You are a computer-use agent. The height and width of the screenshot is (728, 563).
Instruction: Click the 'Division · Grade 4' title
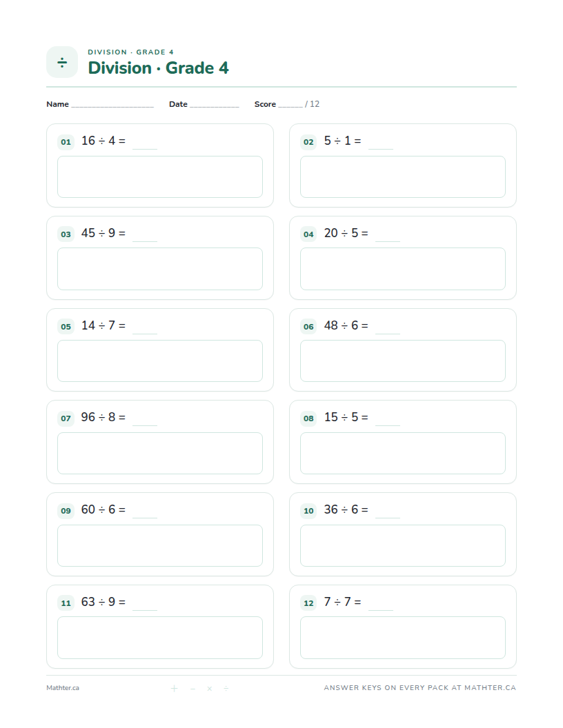point(158,68)
